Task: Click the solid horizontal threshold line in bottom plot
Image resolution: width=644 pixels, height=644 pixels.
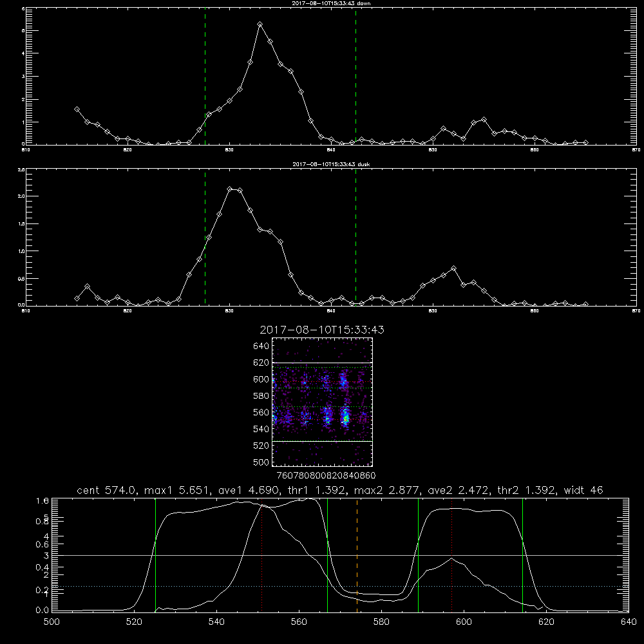Action: [x=341, y=555]
